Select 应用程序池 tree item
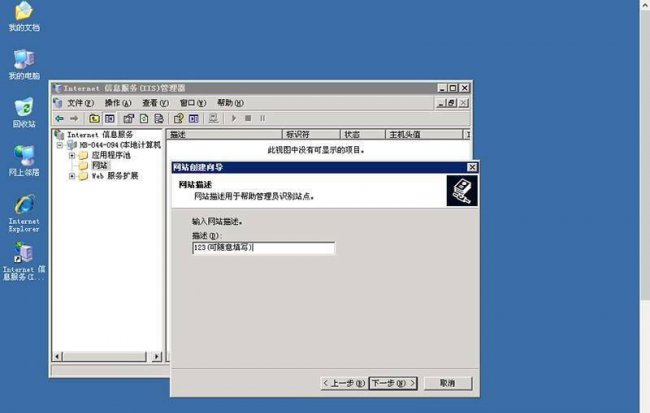The height and width of the screenshot is (413, 650). 111,155
